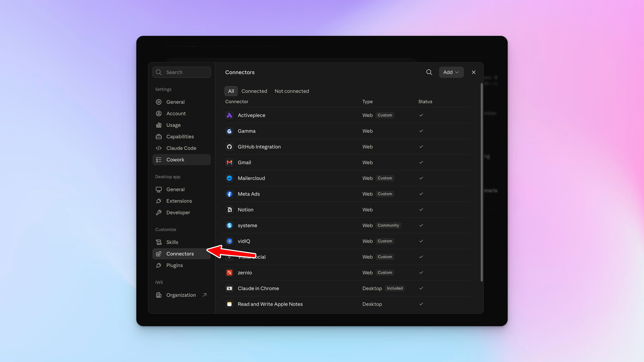
Task: Select the systeme connector name
Action: pyautogui.click(x=247, y=225)
